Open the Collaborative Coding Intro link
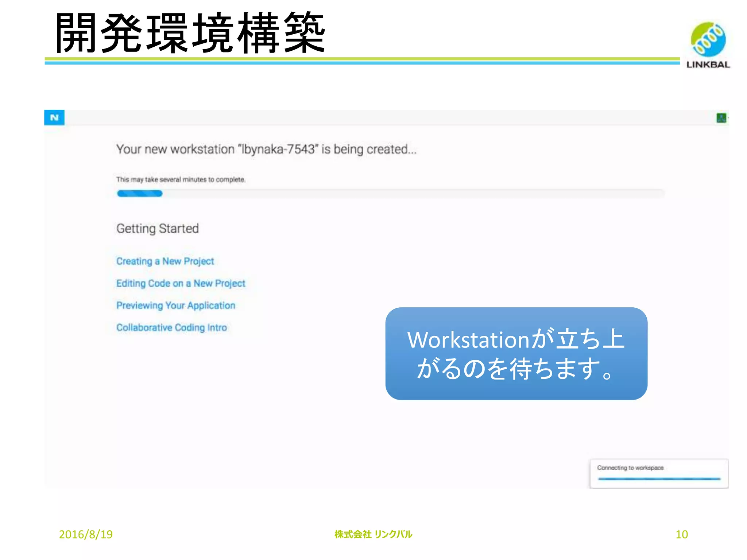This screenshot has width=747, height=560. point(171,327)
